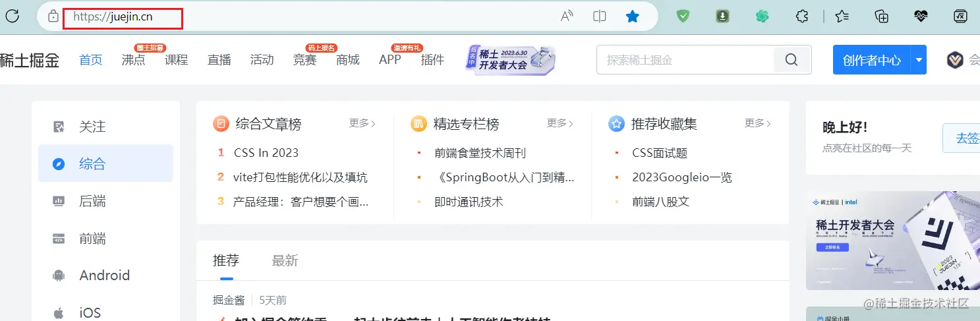Screen dimensions: 980x321
Task: Switch to the 最新 tab
Action: (x=285, y=260)
